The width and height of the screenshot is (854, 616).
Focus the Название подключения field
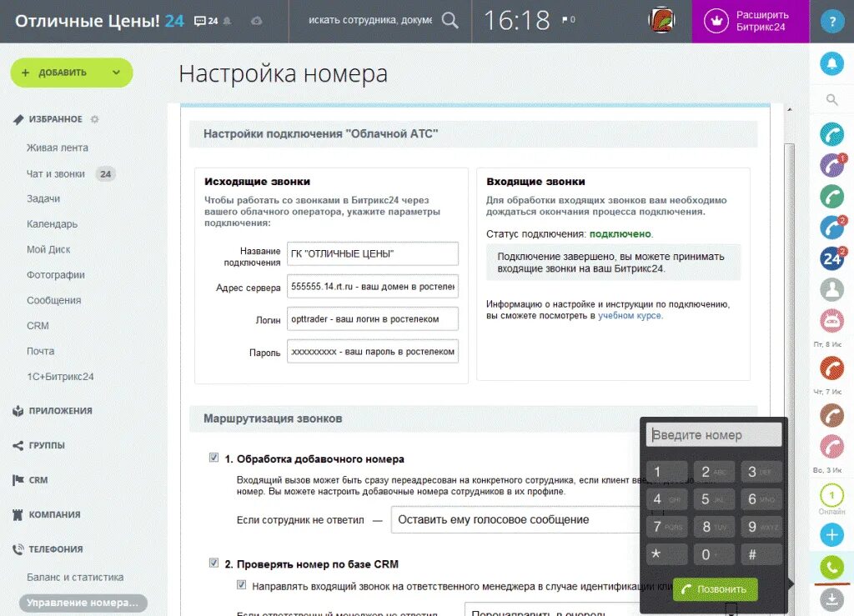[373, 253]
